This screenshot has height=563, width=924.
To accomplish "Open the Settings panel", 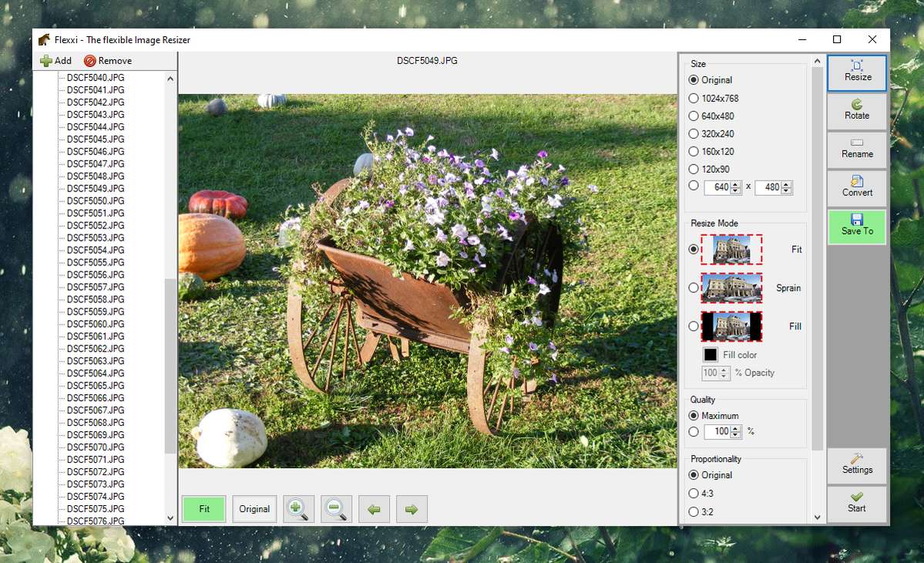I will click(x=857, y=466).
